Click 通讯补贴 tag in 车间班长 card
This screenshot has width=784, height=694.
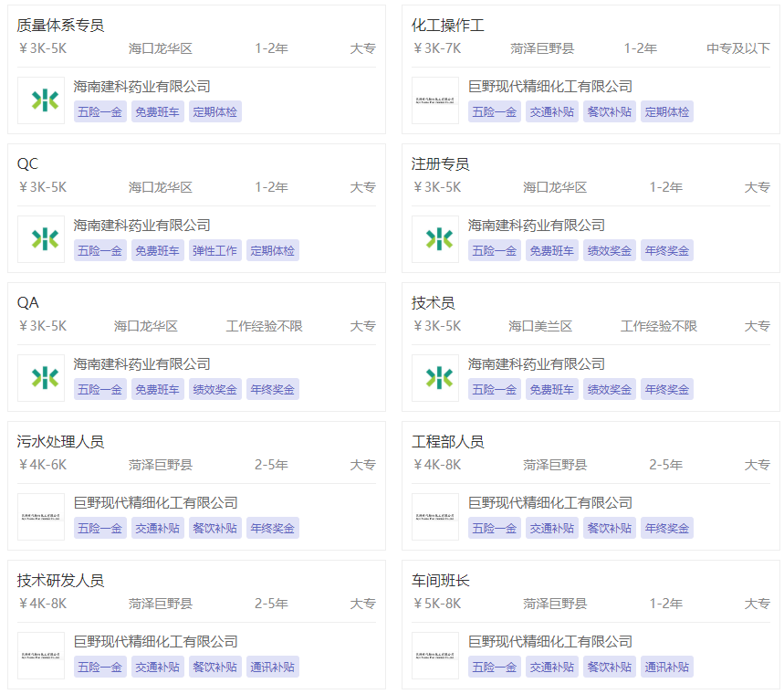coord(666,667)
